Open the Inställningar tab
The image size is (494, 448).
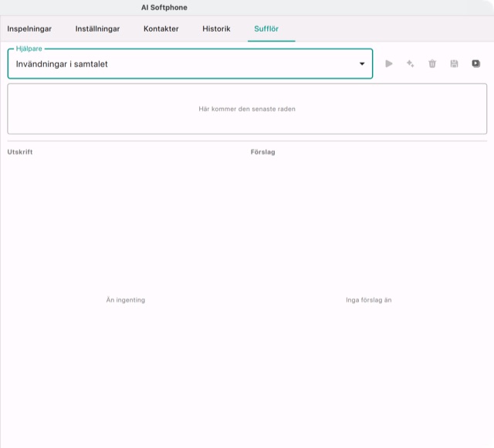[97, 29]
